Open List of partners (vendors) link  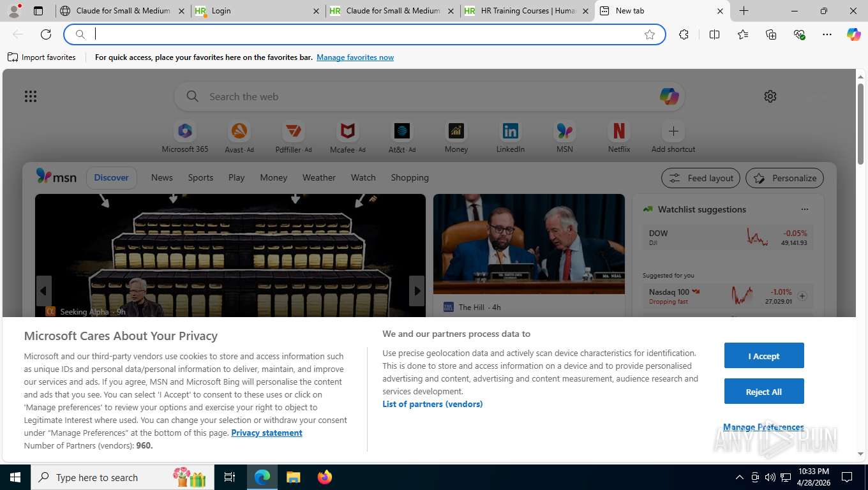433,404
